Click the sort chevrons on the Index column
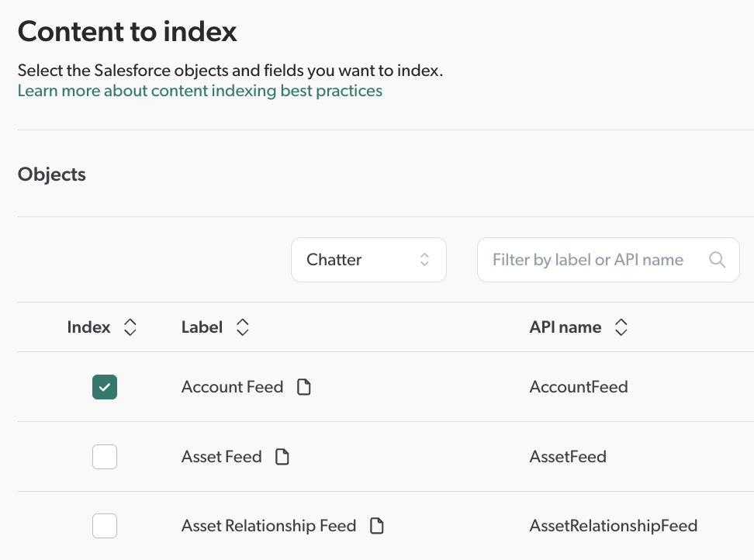754x560 pixels. tap(130, 327)
